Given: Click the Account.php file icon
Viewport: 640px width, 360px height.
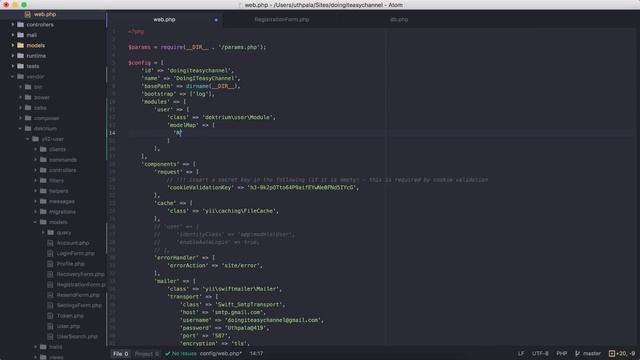Looking at the screenshot, I should [51, 243].
